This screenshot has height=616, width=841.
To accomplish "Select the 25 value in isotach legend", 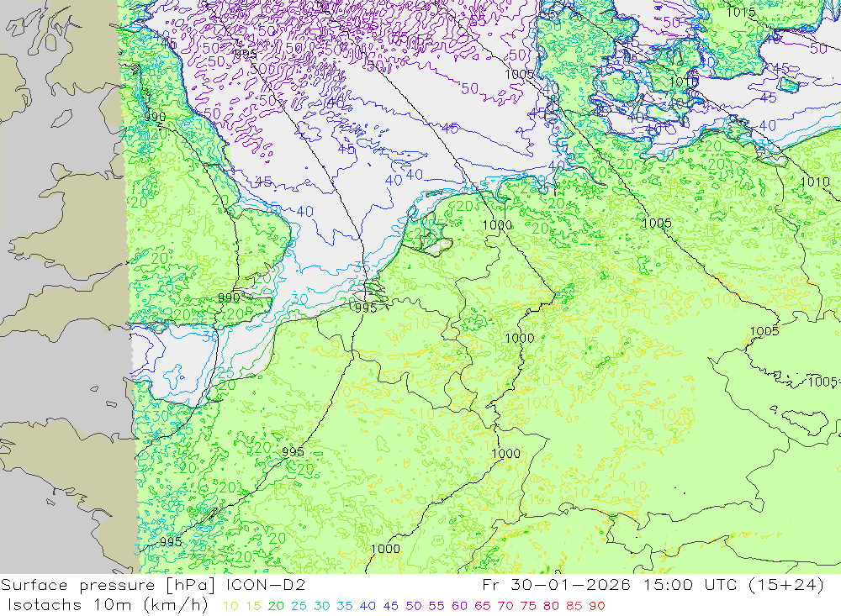I will tap(299, 606).
